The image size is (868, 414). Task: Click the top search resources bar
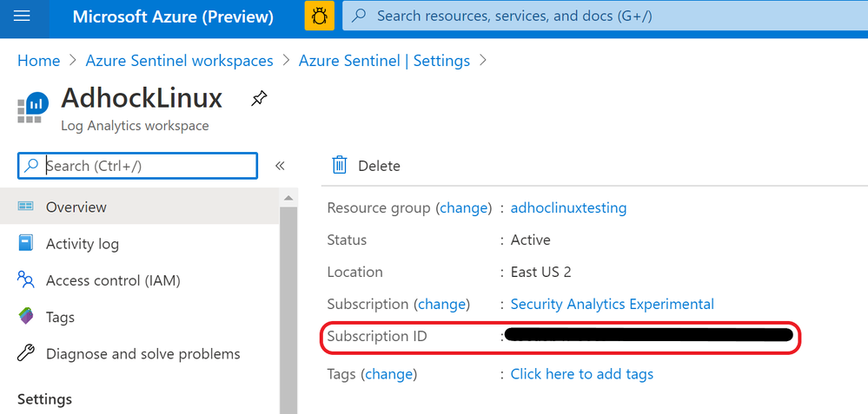600,16
